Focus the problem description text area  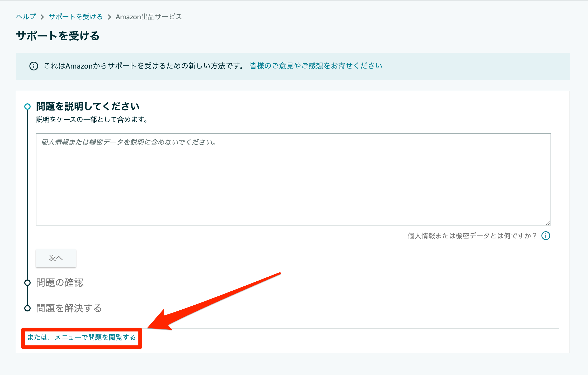[x=293, y=179]
